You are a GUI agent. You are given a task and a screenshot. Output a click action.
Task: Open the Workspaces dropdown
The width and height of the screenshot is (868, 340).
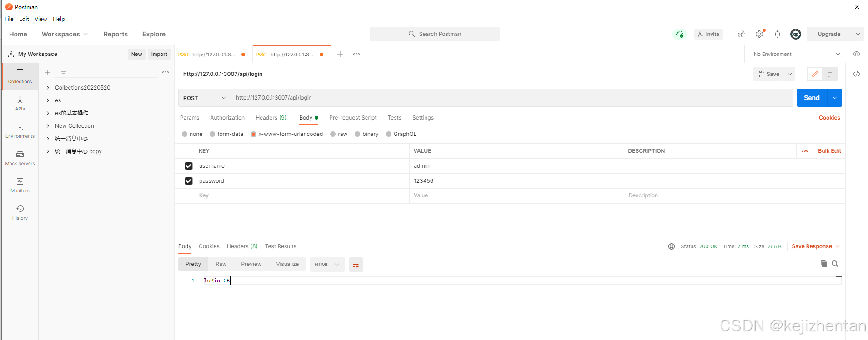[x=65, y=34]
